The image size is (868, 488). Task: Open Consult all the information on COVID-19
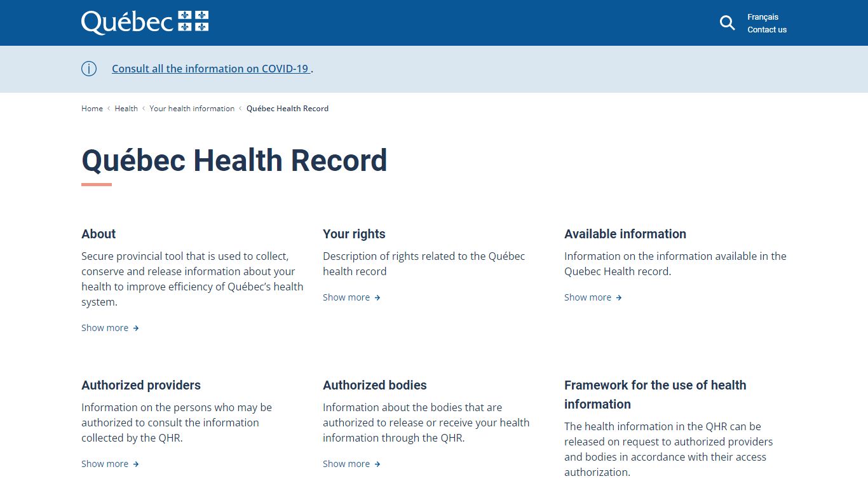click(x=211, y=69)
